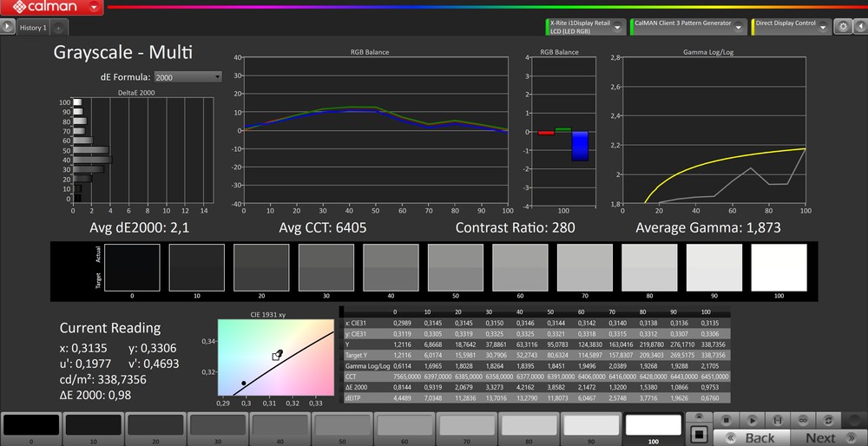Expand pattern list with up arrow

(x=697, y=417)
